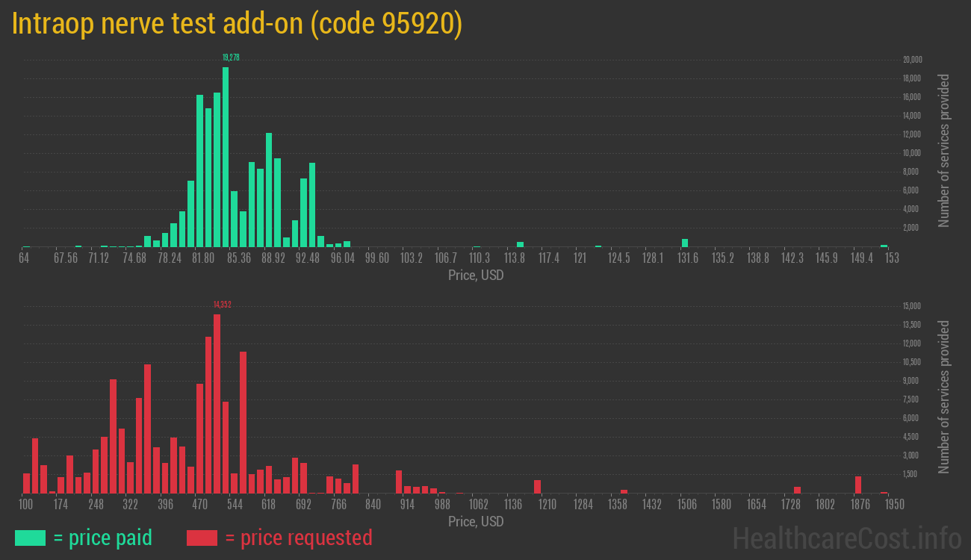Click the 15,000 y-axis label on bottom chart
This screenshot has height=560, width=971.
[912, 306]
